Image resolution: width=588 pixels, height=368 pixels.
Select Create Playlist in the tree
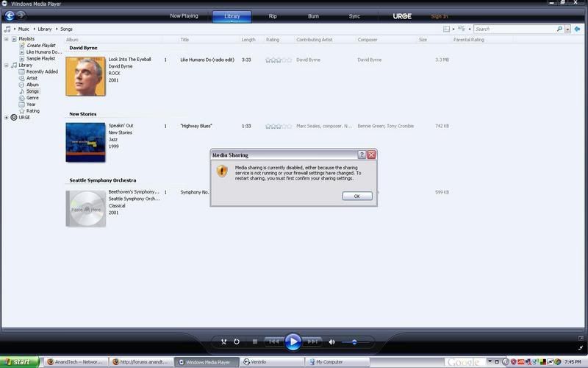point(41,46)
